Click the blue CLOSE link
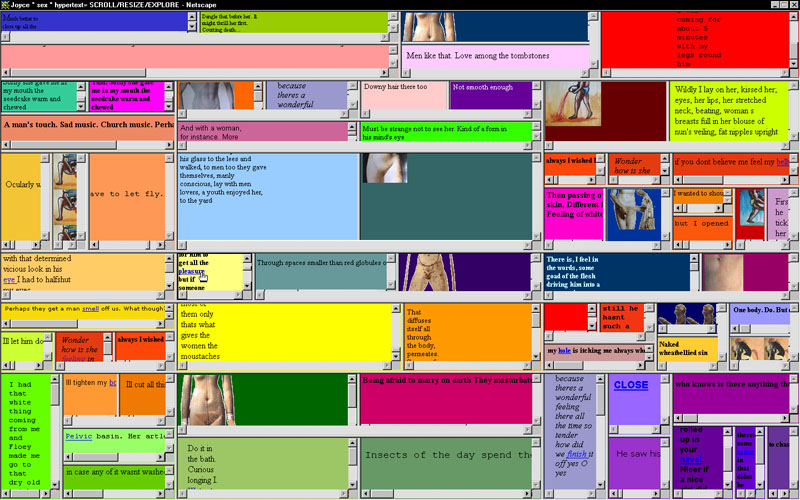 pyautogui.click(x=631, y=385)
